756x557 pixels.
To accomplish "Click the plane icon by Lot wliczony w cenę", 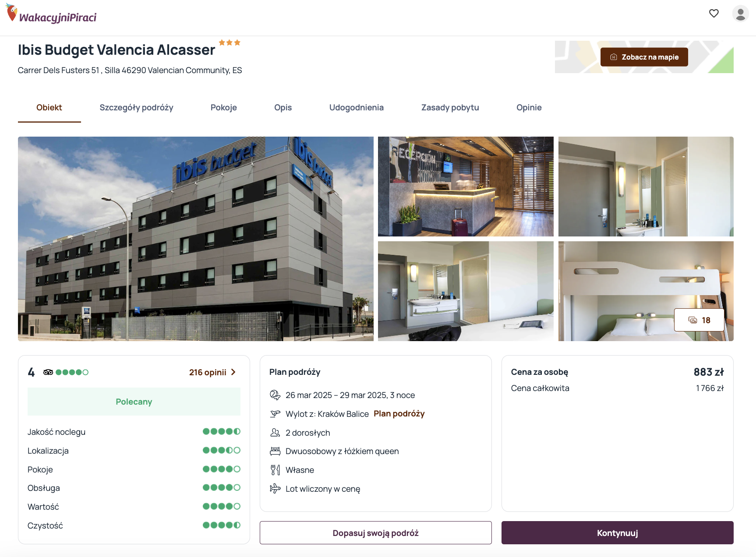I will click(x=275, y=489).
